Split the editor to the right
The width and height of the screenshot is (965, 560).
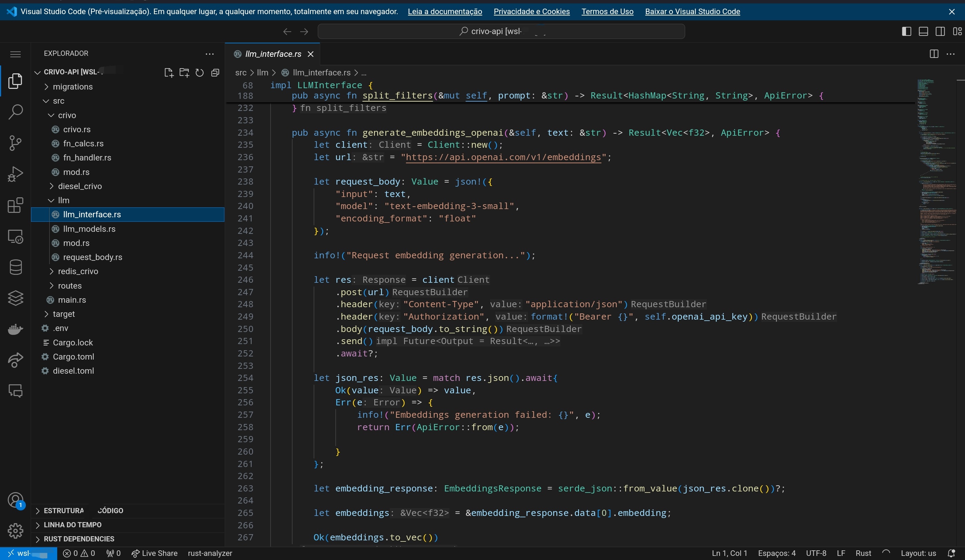click(934, 54)
